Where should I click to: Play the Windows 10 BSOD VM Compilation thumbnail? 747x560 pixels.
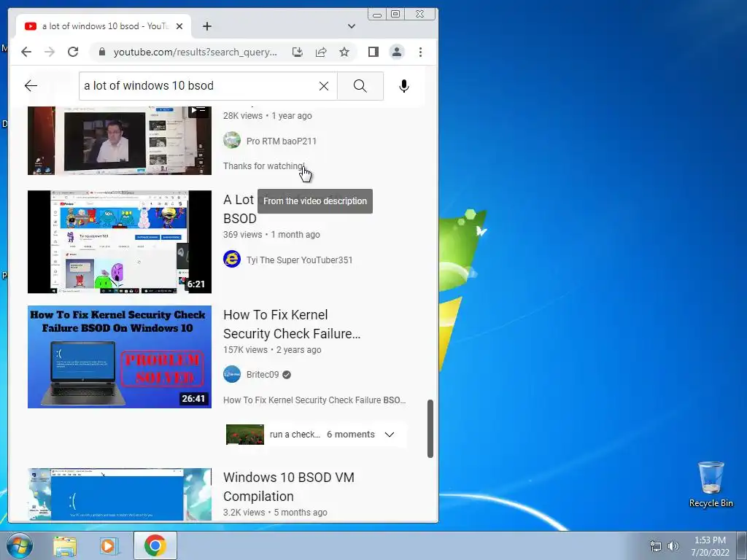[x=120, y=494]
